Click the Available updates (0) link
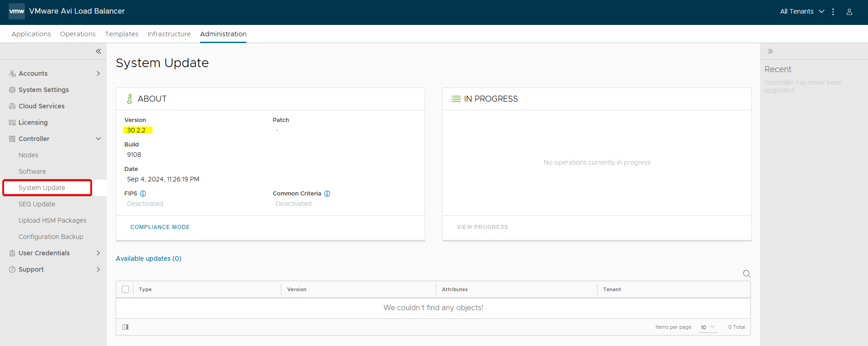Screen dimensions: 868x346 pyautogui.click(x=148, y=258)
